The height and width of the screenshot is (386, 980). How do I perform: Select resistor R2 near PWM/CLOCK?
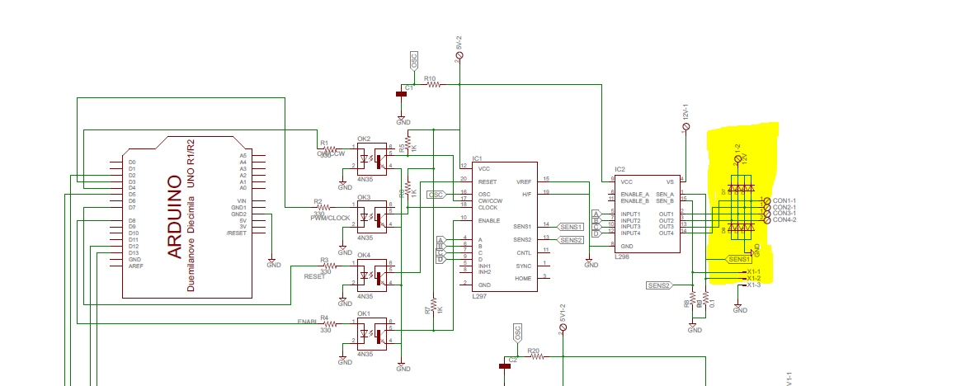pos(324,207)
